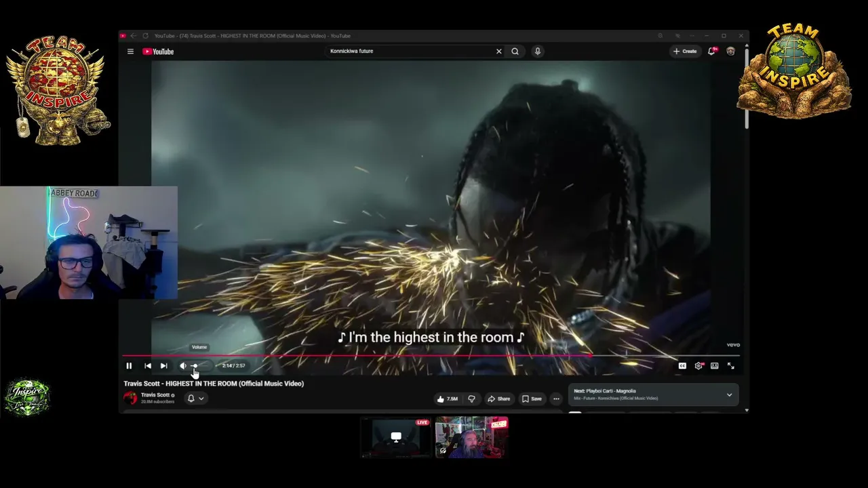Share the video
This screenshot has width=868, height=488.
pos(499,399)
